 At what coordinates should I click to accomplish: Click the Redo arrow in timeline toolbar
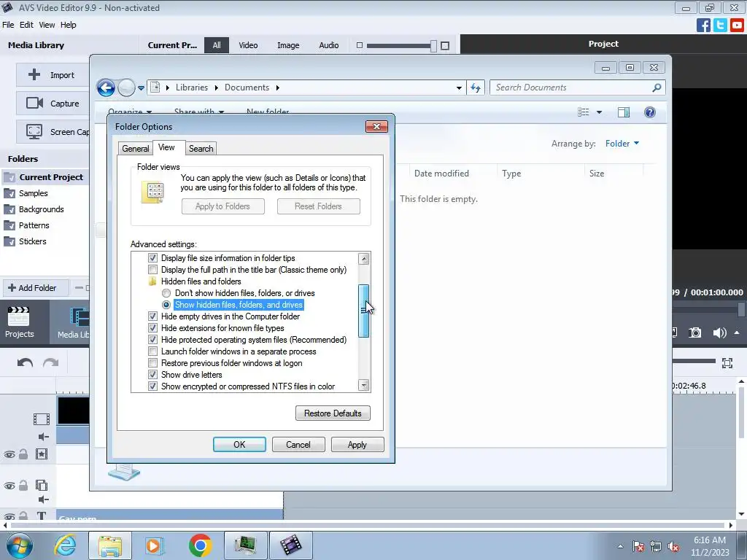pyautogui.click(x=50, y=363)
